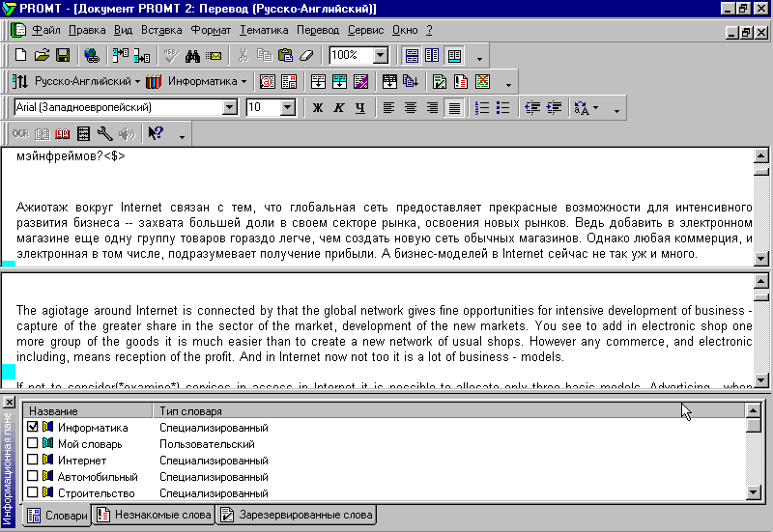Click the binoculars Find icon
The width and height of the screenshot is (773, 532).
pyautogui.click(x=192, y=56)
